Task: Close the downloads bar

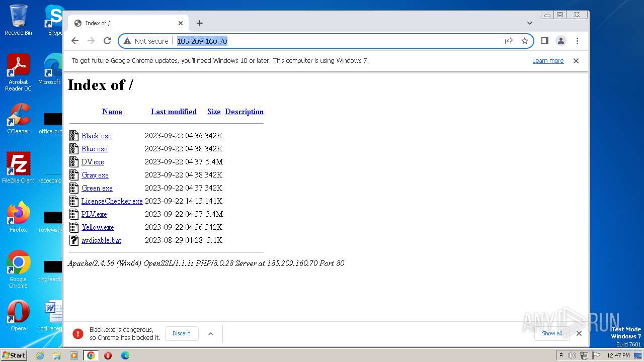Action: (x=579, y=333)
